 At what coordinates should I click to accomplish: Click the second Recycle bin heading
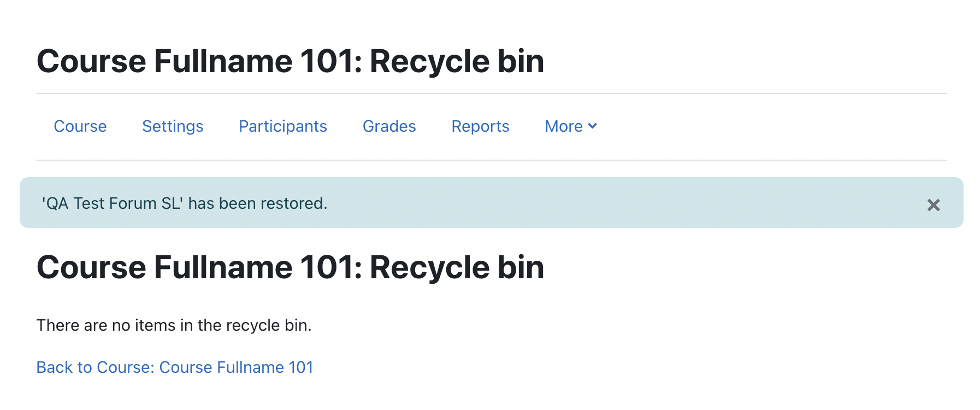point(291,267)
